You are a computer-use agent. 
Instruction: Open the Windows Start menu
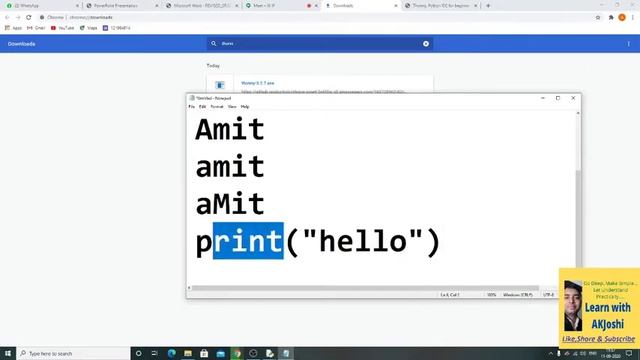click(8, 353)
